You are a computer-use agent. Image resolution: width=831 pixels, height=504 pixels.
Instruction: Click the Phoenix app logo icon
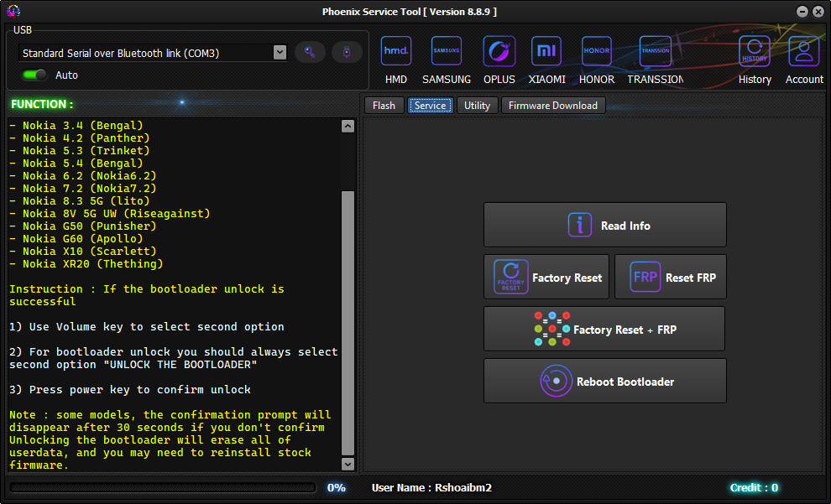[x=13, y=11]
